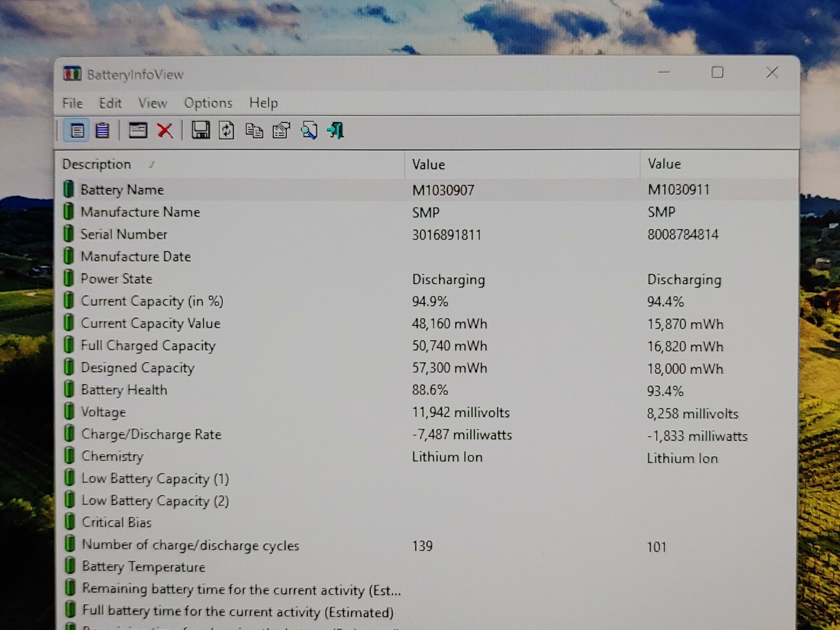The image size is (840, 630).
Task: Open the Help menu
Action: (263, 103)
